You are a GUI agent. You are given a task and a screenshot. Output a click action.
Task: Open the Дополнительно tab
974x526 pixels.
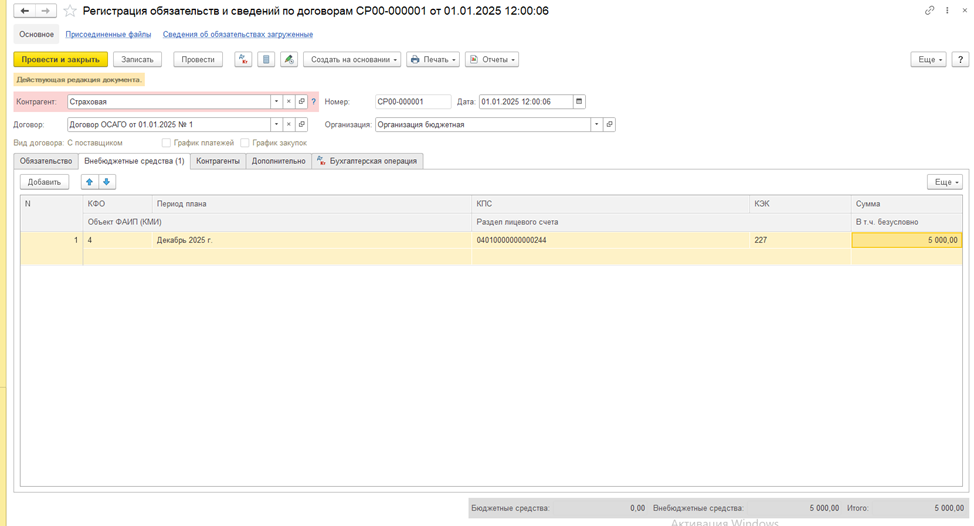pyautogui.click(x=278, y=161)
